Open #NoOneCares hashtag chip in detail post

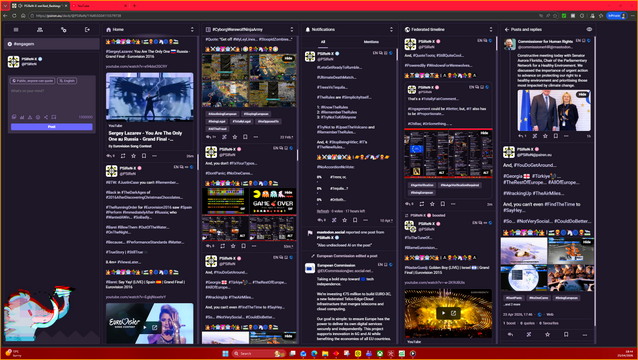539,298
